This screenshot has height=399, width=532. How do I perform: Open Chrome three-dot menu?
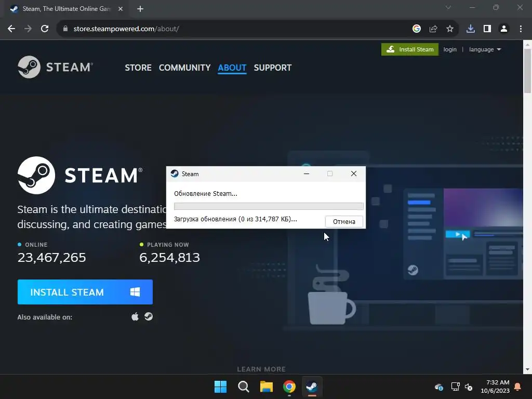click(521, 29)
